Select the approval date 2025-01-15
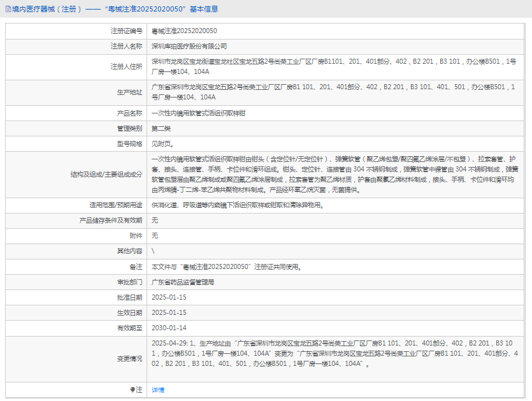Screen dimensions: 532x401 tap(169, 298)
